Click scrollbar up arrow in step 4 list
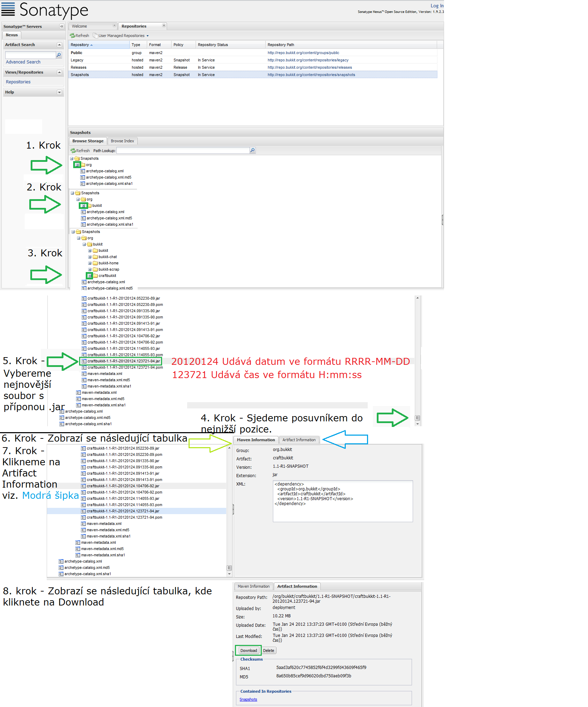 pos(417,298)
